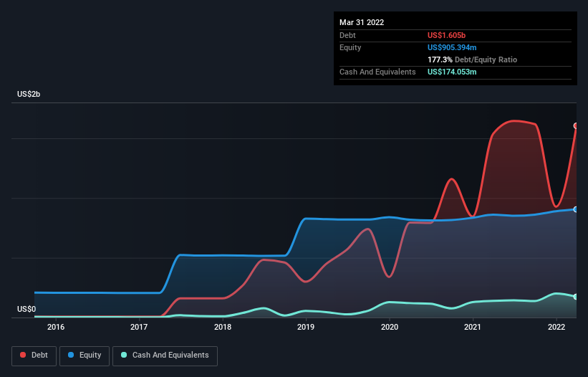
Task: Click the Cash value US$174.053m
Action: 452,72
